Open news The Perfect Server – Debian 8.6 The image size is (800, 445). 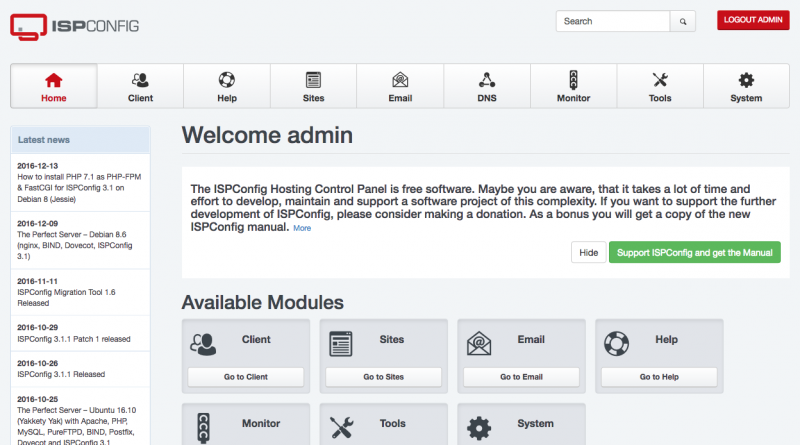click(74, 245)
